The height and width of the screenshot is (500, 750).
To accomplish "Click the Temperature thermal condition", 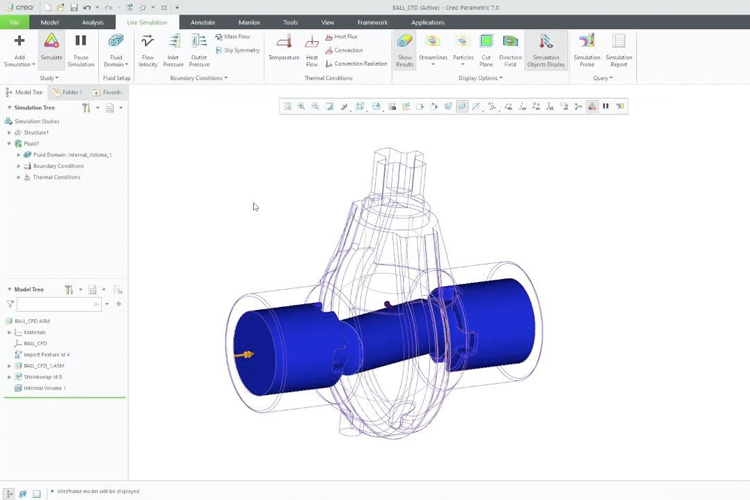I will click(x=283, y=47).
